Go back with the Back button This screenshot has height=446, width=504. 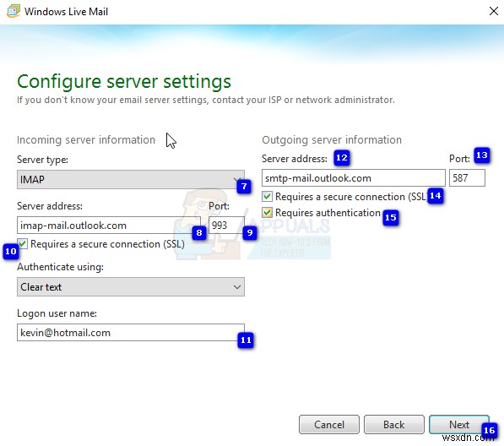tap(394, 424)
